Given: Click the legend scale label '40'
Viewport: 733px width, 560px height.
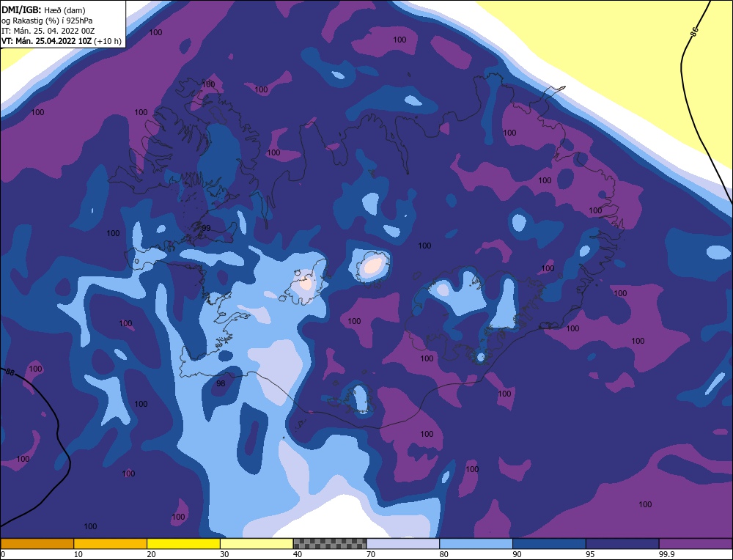Looking at the screenshot, I should pyautogui.click(x=298, y=554).
